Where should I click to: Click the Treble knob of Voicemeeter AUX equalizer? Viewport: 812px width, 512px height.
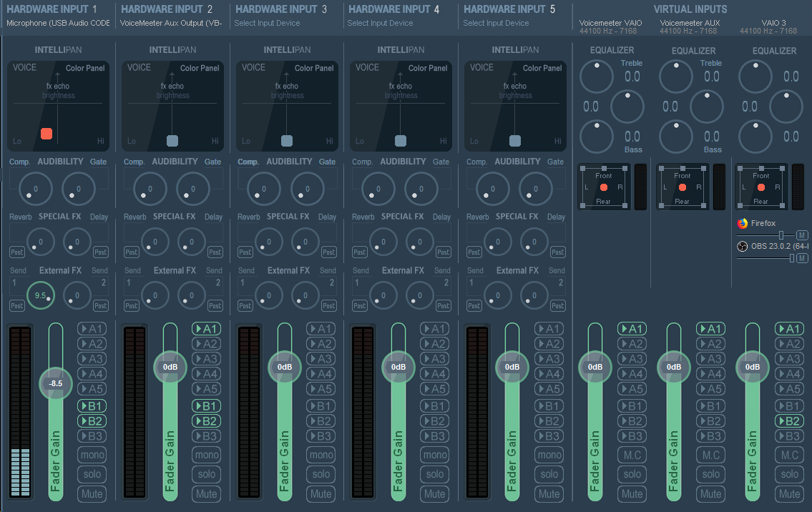pos(676,77)
